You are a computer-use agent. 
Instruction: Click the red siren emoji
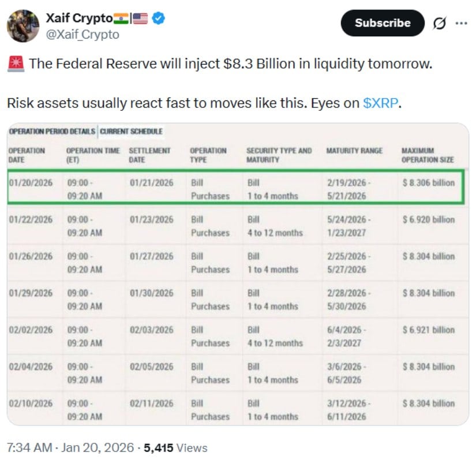coord(16,64)
